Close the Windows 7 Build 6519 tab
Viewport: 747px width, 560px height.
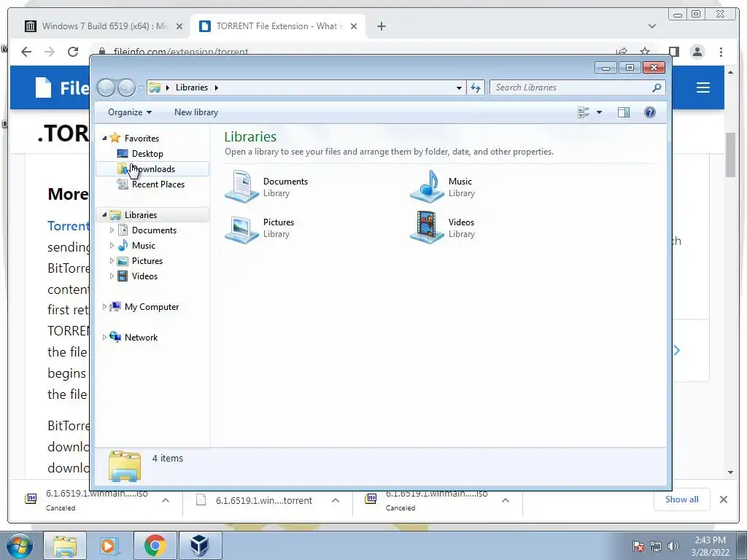(179, 26)
